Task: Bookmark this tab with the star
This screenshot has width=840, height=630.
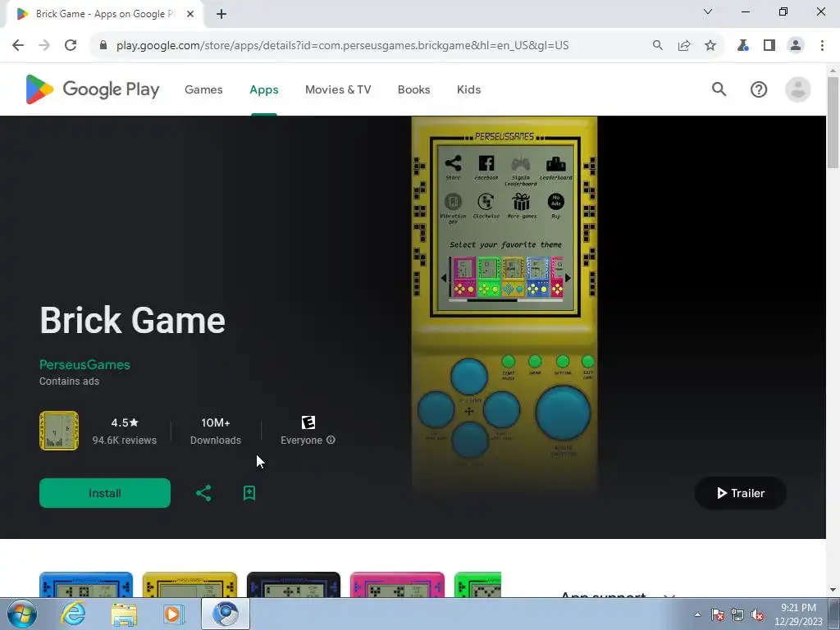Action: [x=710, y=45]
